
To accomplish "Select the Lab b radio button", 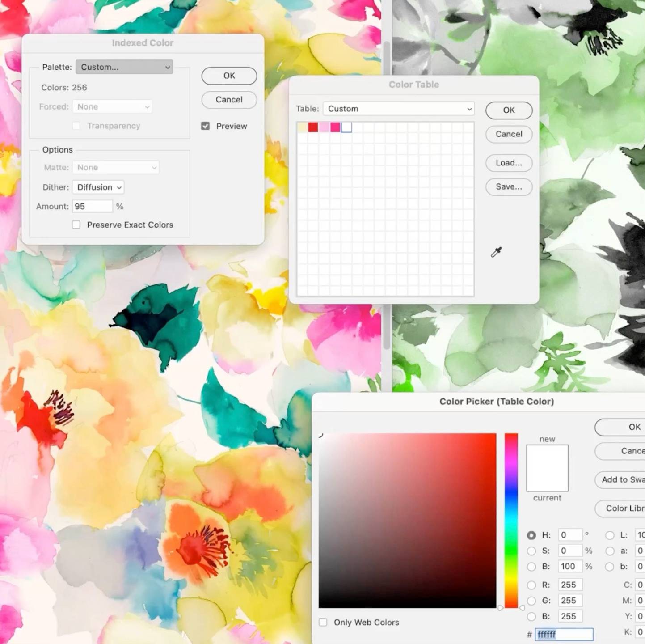I will coord(610,567).
